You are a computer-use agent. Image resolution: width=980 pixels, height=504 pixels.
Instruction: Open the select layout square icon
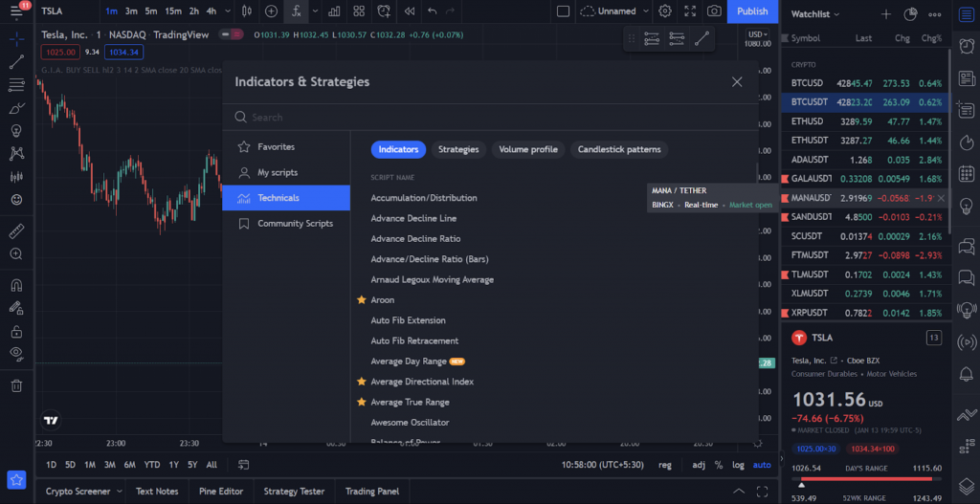(563, 11)
